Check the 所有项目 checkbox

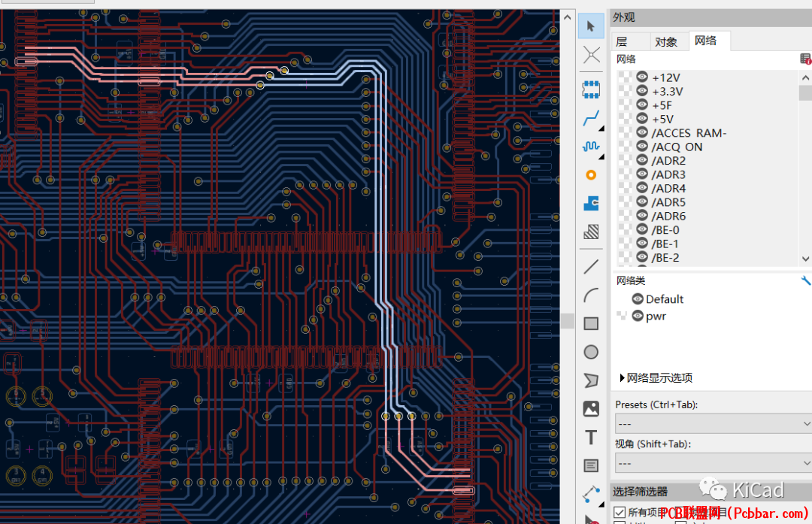[620, 512]
